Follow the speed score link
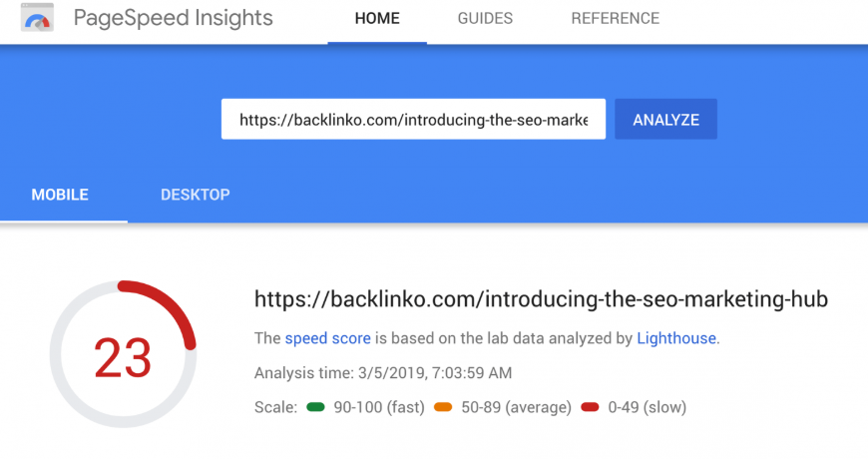The image size is (868, 459). pyautogui.click(x=327, y=338)
